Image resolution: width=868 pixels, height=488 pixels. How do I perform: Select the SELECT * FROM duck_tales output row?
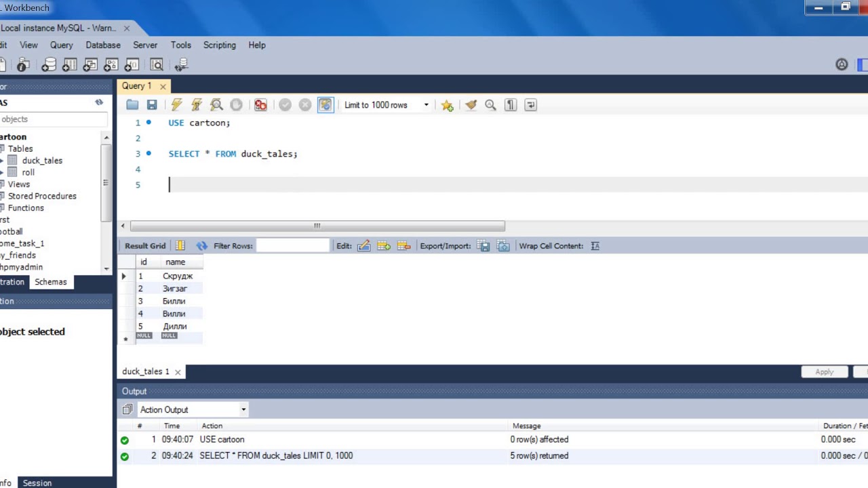pyautogui.click(x=492, y=456)
